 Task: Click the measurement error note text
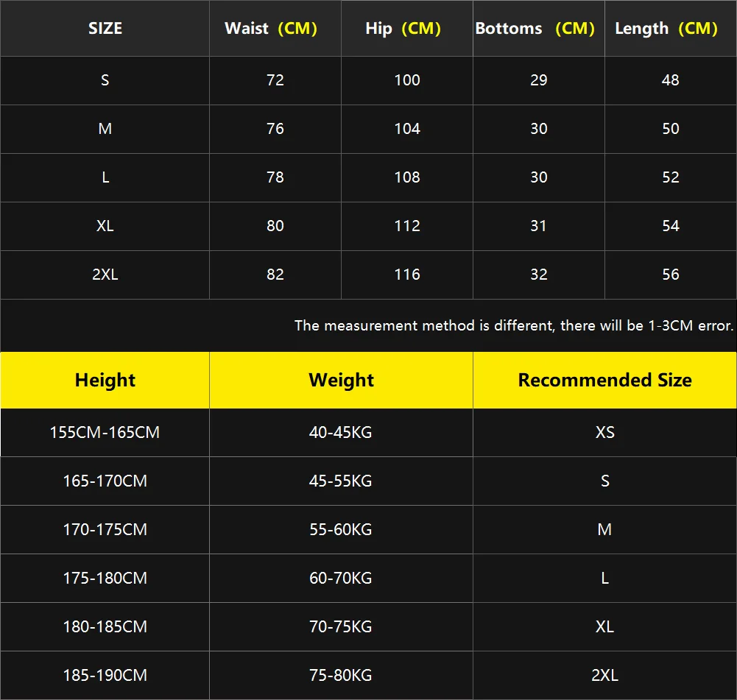pyautogui.click(x=514, y=325)
